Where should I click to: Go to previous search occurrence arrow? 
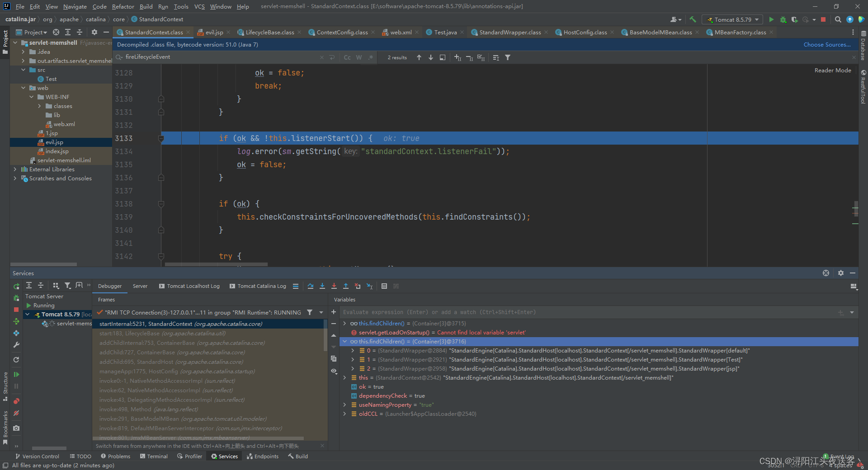[419, 57]
